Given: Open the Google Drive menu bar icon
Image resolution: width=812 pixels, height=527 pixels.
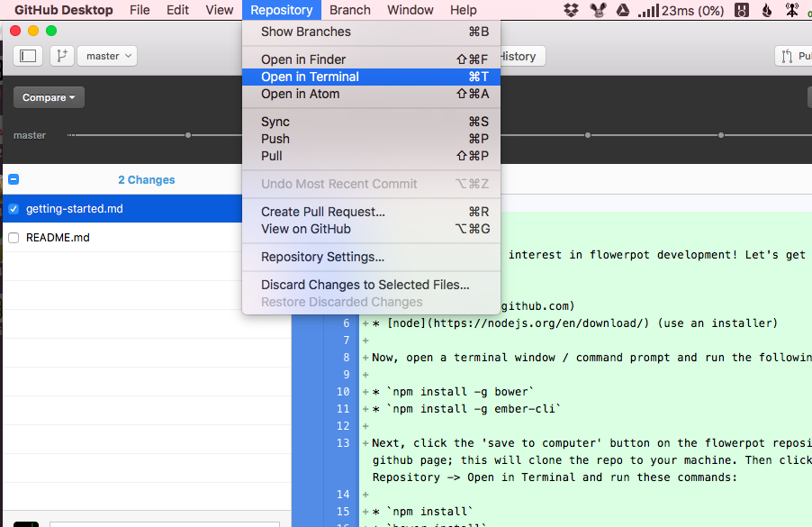Looking at the screenshot, I should pos(622,10).
